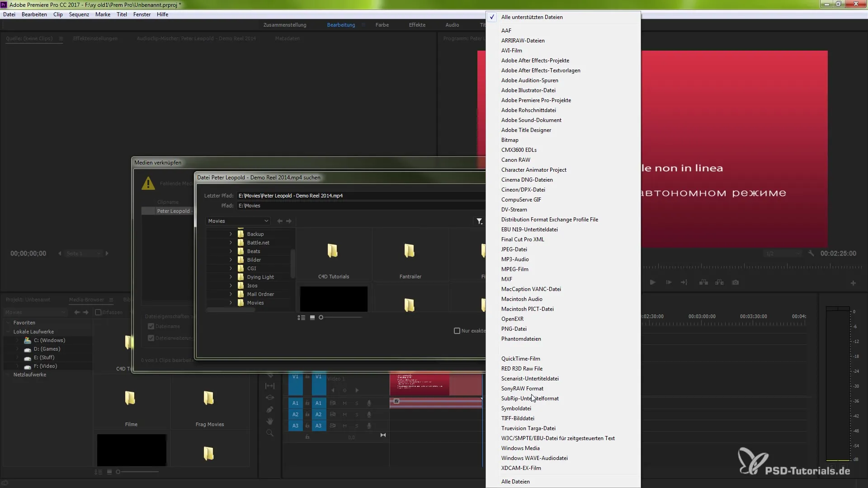
Task: Open the Sequenz menu
Action: coord(79,14)
